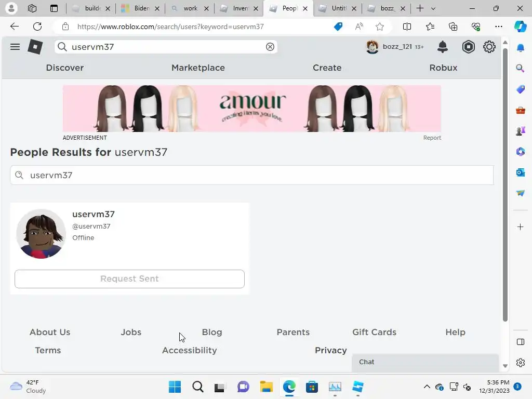The height and width of the screenshot is (399, 532).
Task: Activate Read aloud icon in address bar
Action: (x=359, y=26)
